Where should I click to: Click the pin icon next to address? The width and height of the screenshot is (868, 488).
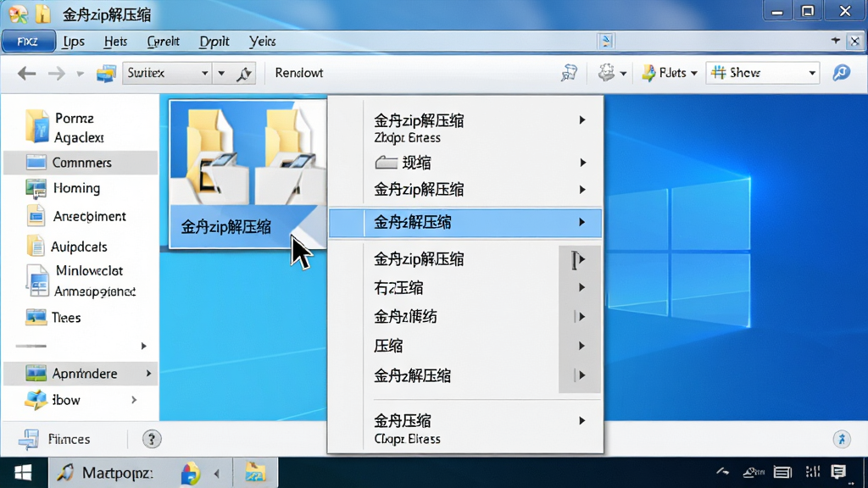coord(244,73)
